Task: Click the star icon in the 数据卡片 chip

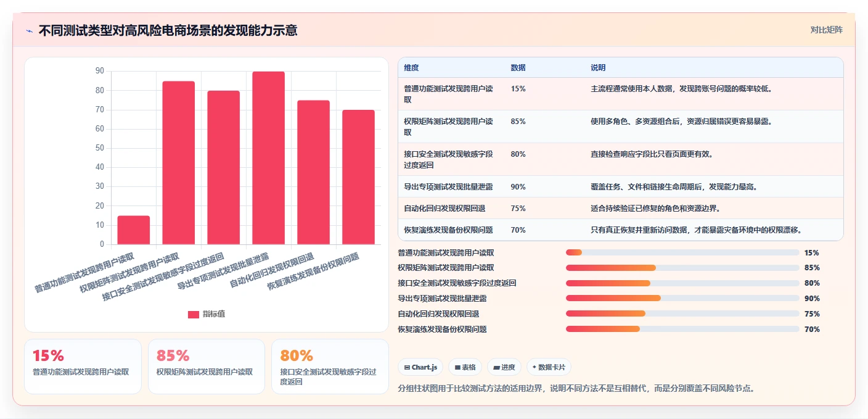Action: (534, 367)
